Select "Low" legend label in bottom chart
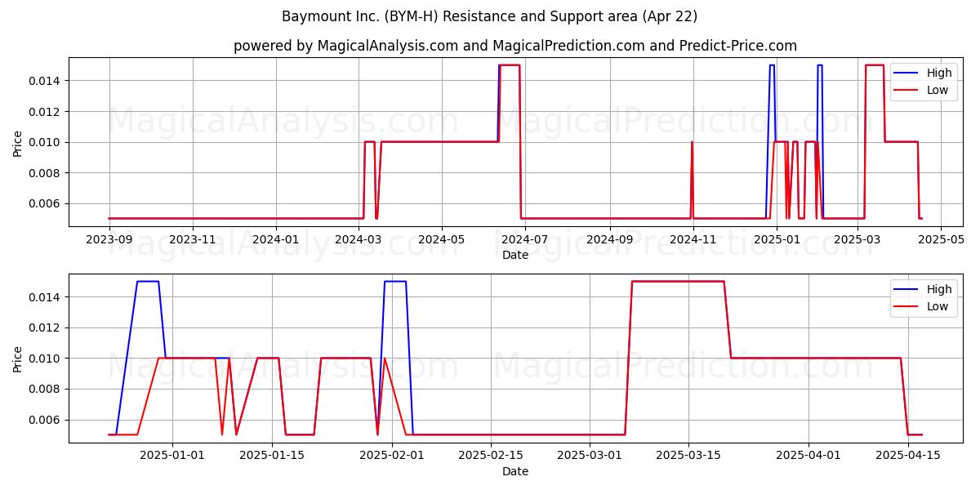980x490 pixels. point(937,306)
